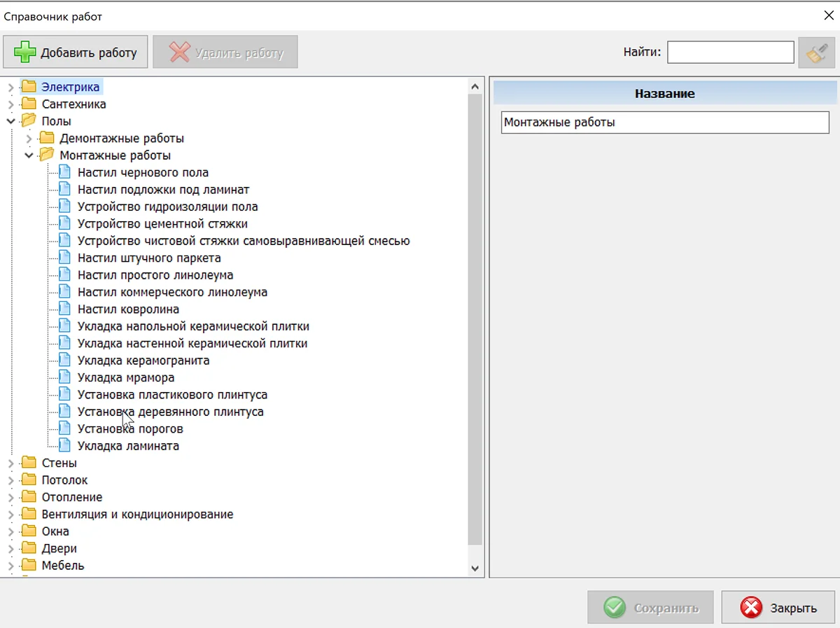Select the Вентиляция и кондиционирование label
The height and width of the screenshot is (628, 840).
tap(137, 514)
